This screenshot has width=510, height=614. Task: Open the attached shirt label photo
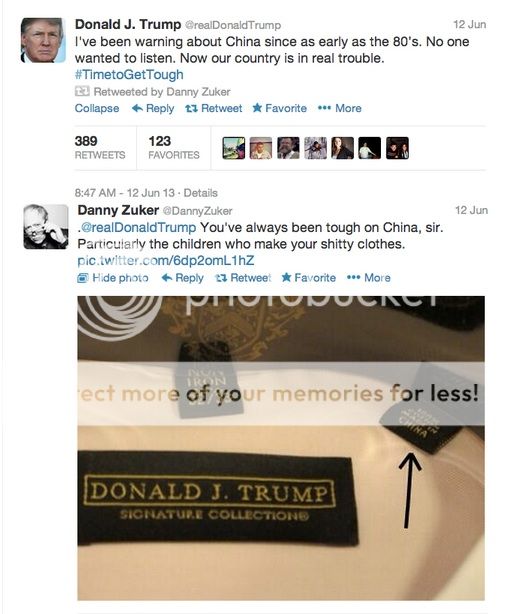click(281, 448)
